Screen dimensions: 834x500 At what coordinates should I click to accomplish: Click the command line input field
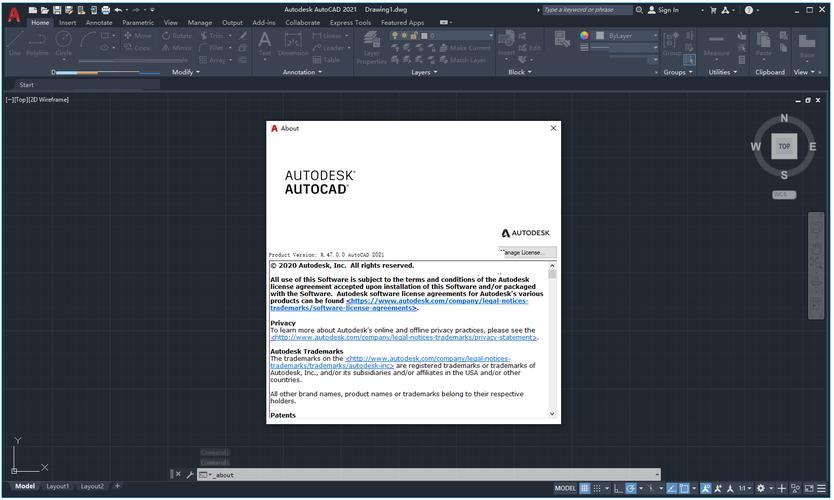(x=429, y=474)
